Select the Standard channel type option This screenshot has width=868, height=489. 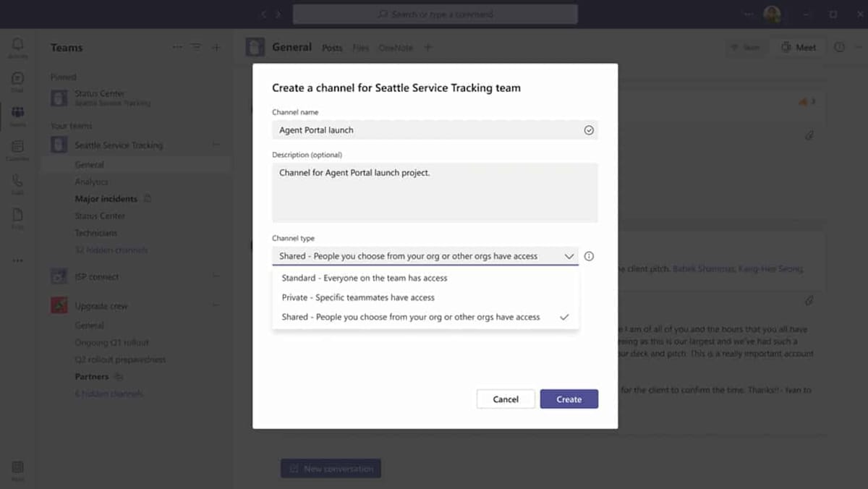364,278
